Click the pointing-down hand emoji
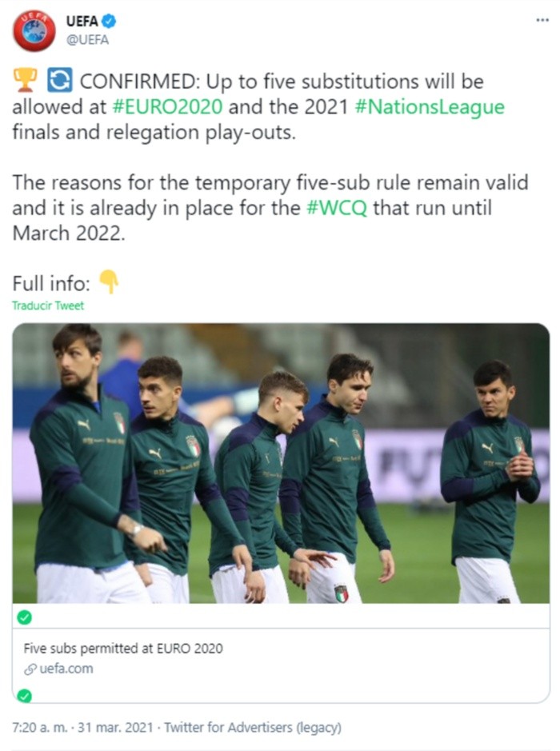The image size is (560, 751). (x=108, y=281)
